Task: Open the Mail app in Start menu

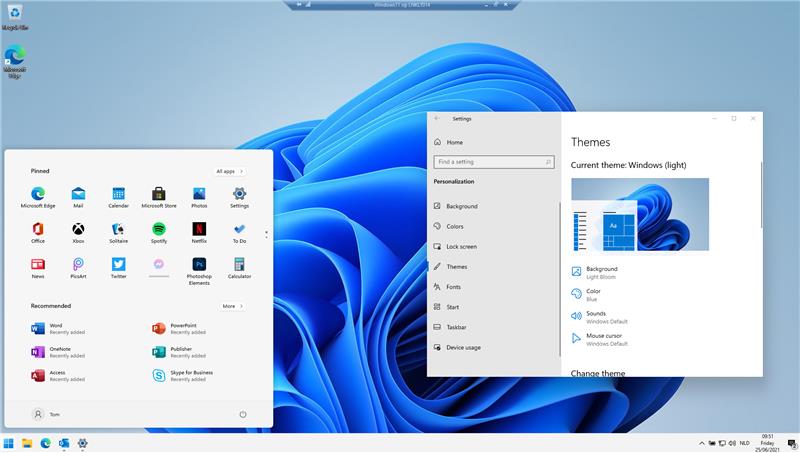Action: pos(78,197)
